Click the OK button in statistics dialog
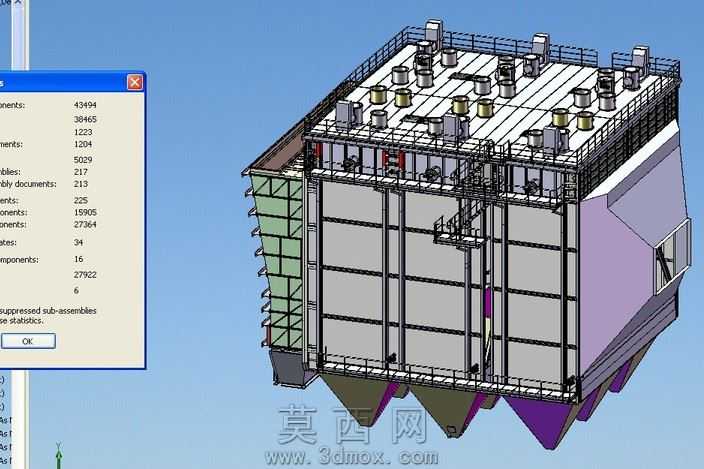704x469 pixels. pyautogui.click(x=28, y=341)
